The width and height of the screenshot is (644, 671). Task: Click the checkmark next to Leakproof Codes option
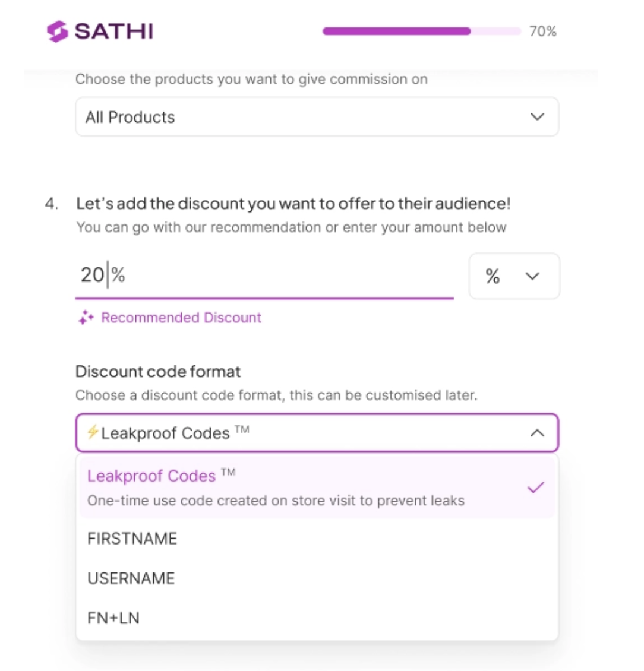(536, 488)
